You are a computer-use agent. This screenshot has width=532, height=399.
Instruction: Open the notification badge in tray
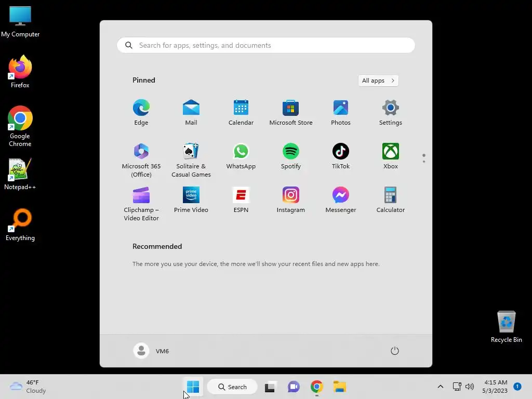(517, 387)
